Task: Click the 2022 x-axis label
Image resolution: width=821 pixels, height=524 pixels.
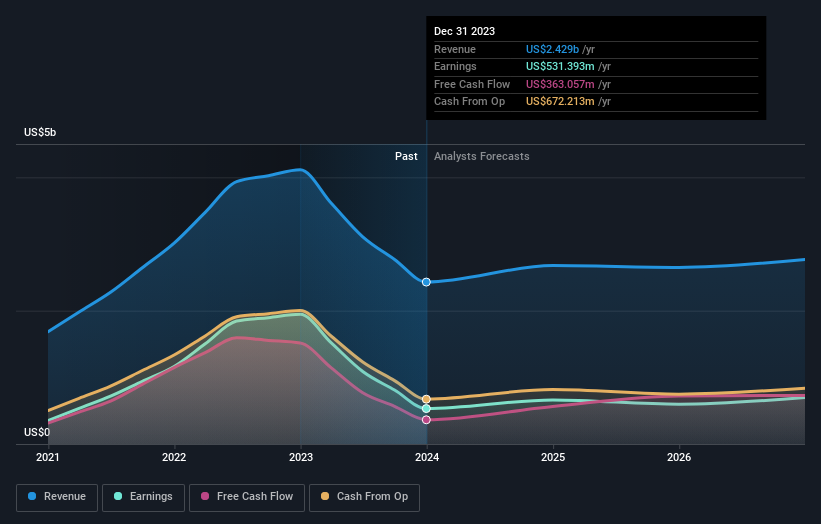Action: point(174,458)
